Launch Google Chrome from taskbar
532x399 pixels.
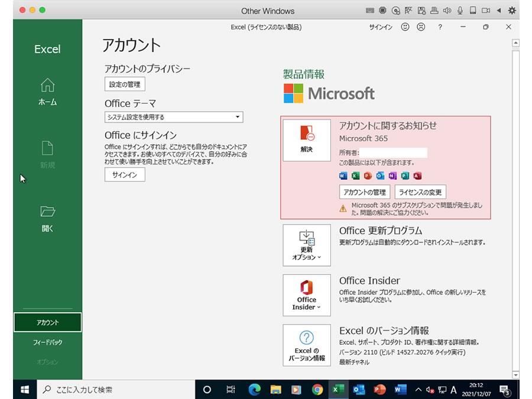(x=317, y=390)
